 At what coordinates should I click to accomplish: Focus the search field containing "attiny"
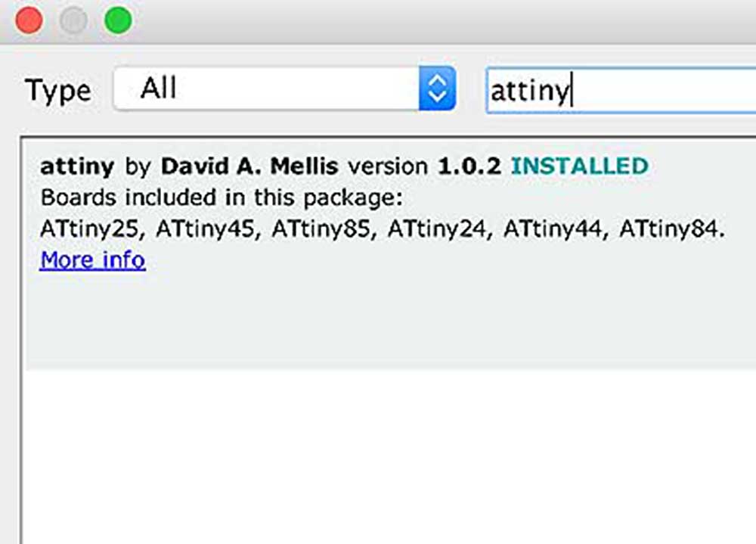click(x=621, y=90)
